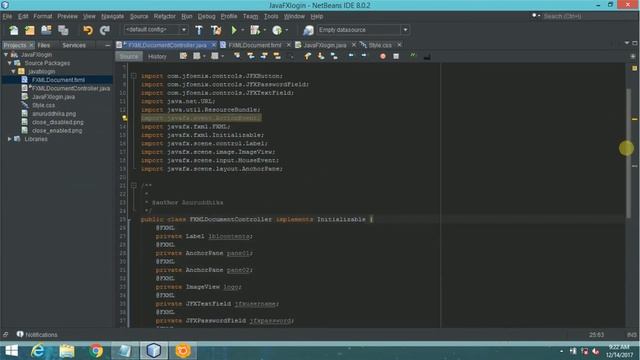Click the Stop Macro Recording icon

tap(396, 56)
